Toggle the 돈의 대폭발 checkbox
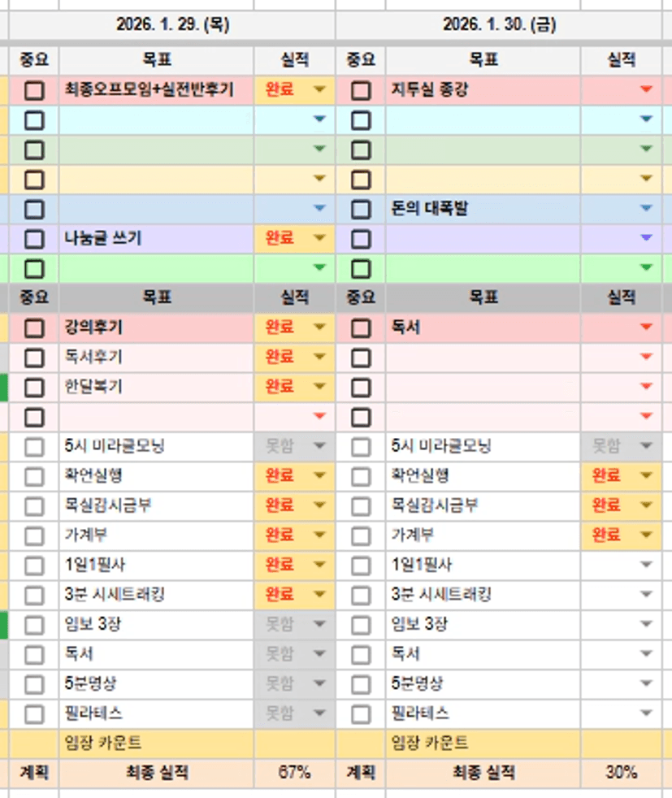The height and width of the screenshot is (798, 672). (x=361, y=210)
